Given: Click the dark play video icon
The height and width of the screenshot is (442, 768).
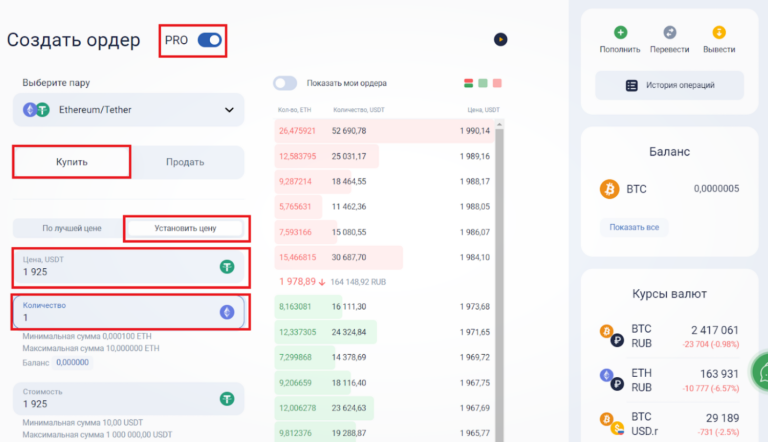Looking at the screenshot, I should click(x=501, y=40).
